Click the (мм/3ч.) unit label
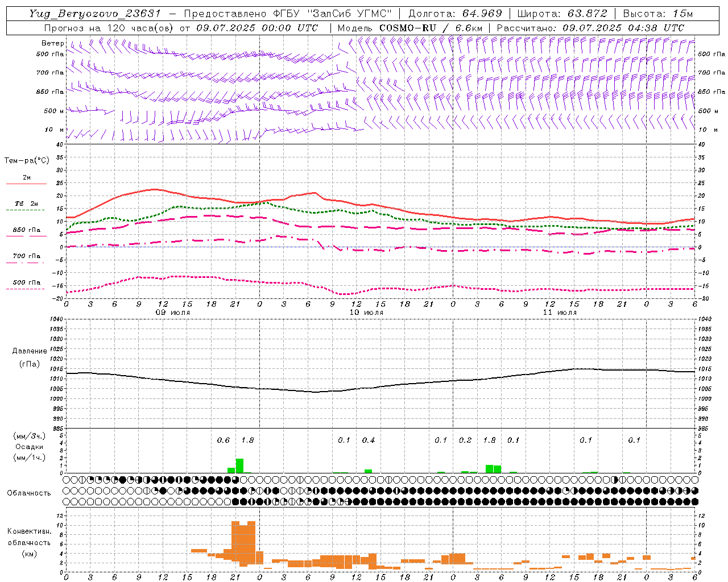 [x=30, y=436]
